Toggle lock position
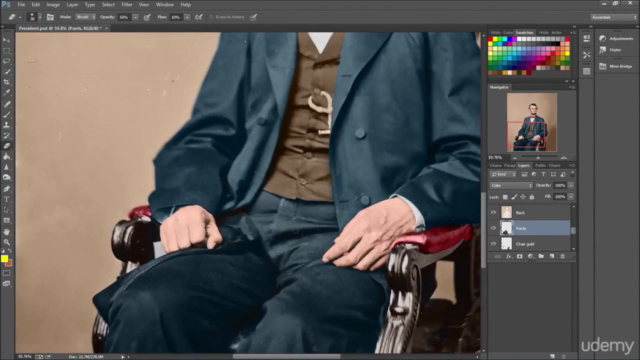The image size is (640, 360). [523, 197]
